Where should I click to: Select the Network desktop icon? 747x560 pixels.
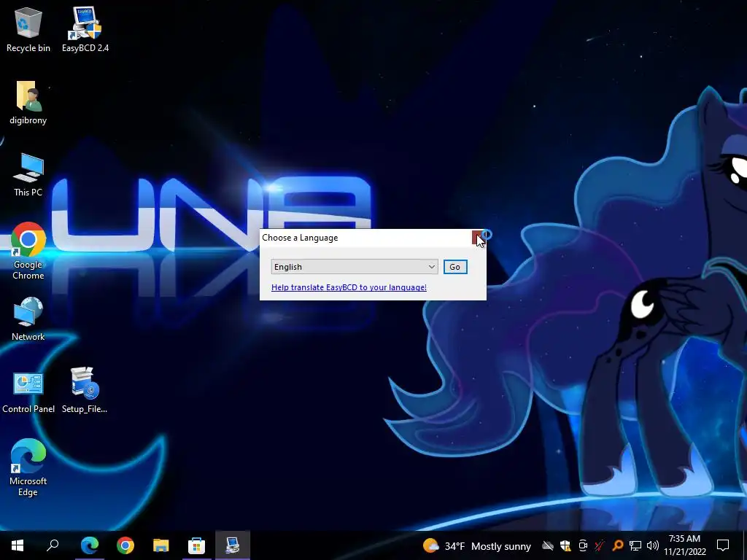[x=28, y=319]
